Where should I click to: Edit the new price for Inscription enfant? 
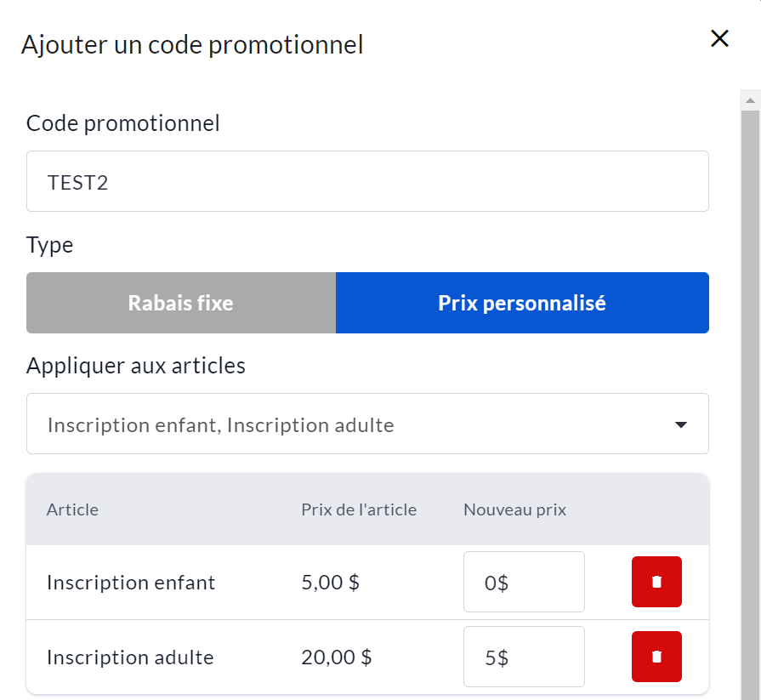pos(524,582)
